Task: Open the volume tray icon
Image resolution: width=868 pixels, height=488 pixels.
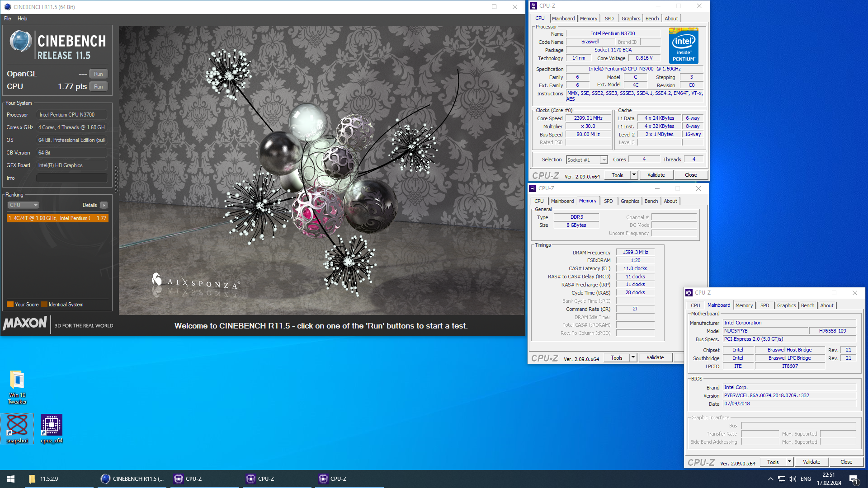Action: 792,479
